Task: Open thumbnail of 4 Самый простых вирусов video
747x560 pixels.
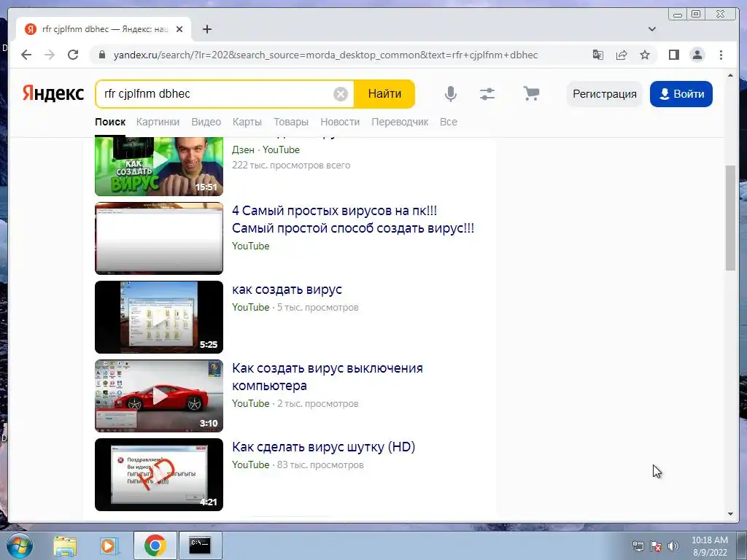Action: coord(158,238)
